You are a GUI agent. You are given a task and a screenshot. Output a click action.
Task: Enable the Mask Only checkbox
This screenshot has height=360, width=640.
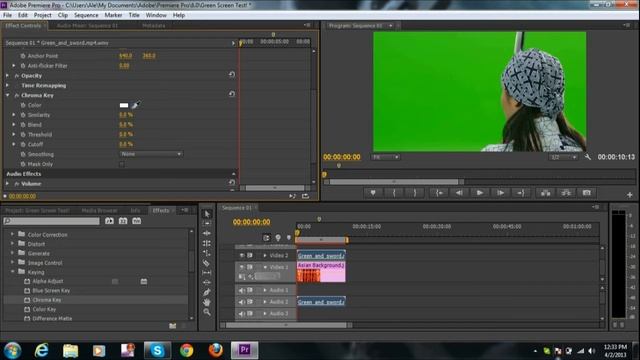(122, 164)
